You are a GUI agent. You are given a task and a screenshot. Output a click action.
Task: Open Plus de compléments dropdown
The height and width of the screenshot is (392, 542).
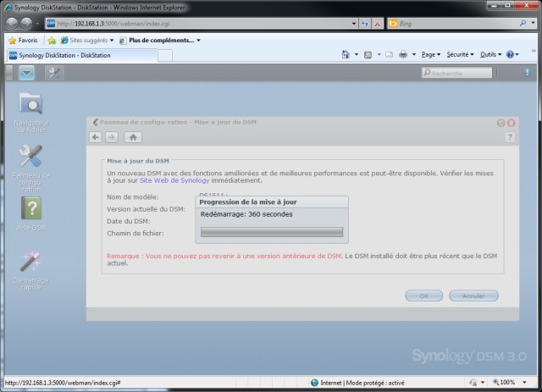point(160,41)
